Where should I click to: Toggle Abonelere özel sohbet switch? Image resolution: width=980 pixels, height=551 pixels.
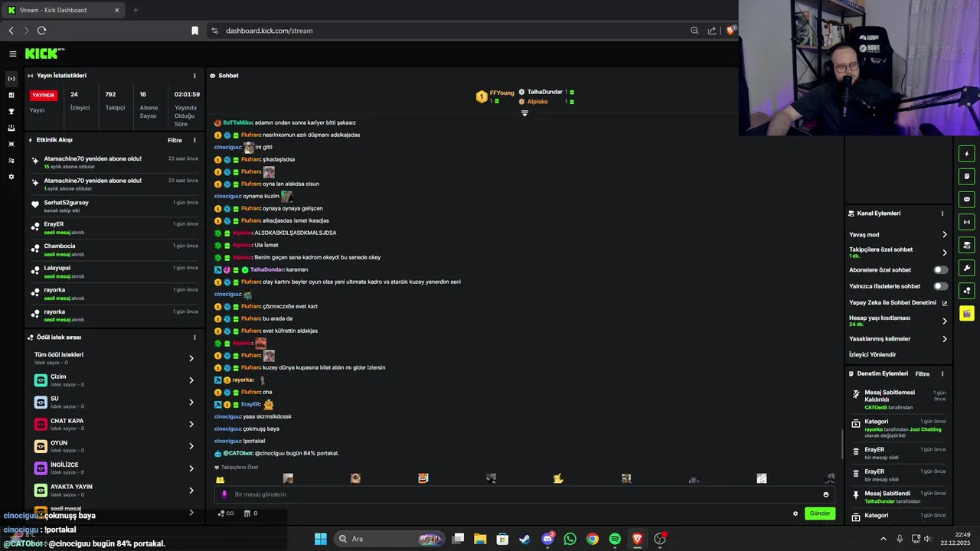(940, 270)
